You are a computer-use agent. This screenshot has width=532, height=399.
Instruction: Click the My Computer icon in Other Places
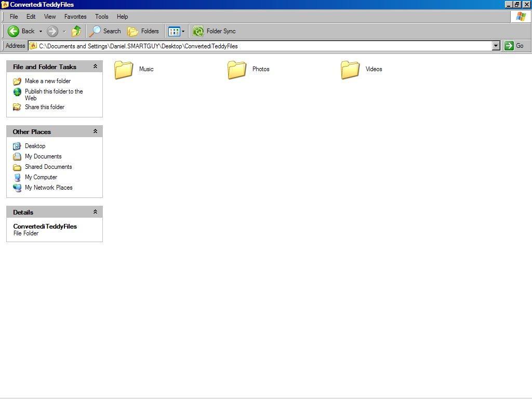pyautogui.click(x=17, y=177)
